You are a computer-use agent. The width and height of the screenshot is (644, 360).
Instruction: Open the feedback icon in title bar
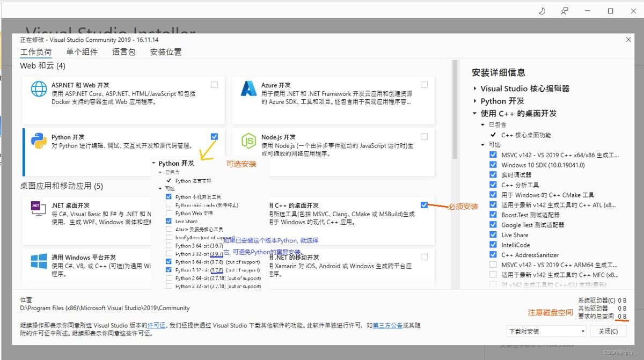click(564, 11)
